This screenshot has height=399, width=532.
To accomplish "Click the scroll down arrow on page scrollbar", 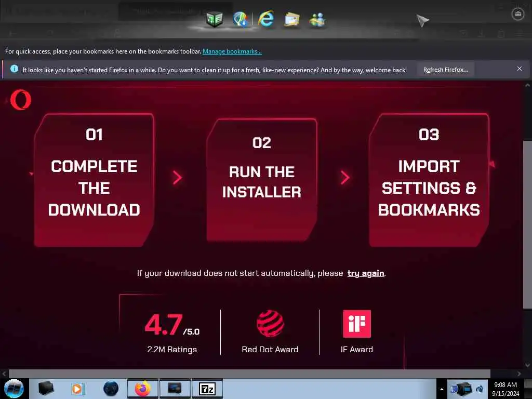I will tap(527, 365).
